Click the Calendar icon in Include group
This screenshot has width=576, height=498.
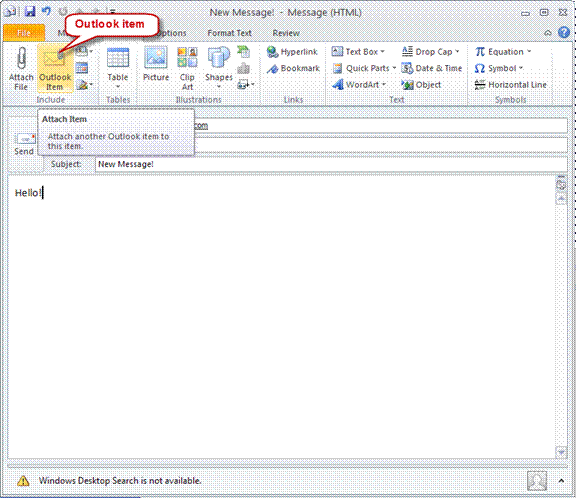coord(82,68)
